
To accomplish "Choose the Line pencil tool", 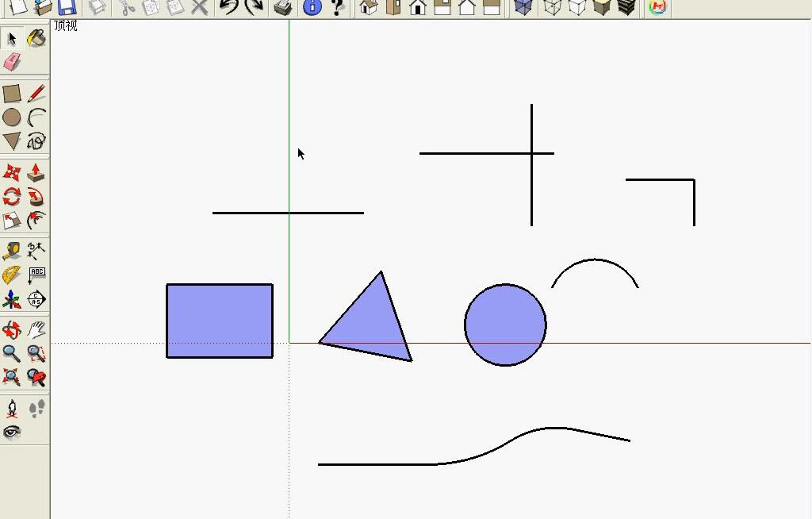I will click(36, 94).
